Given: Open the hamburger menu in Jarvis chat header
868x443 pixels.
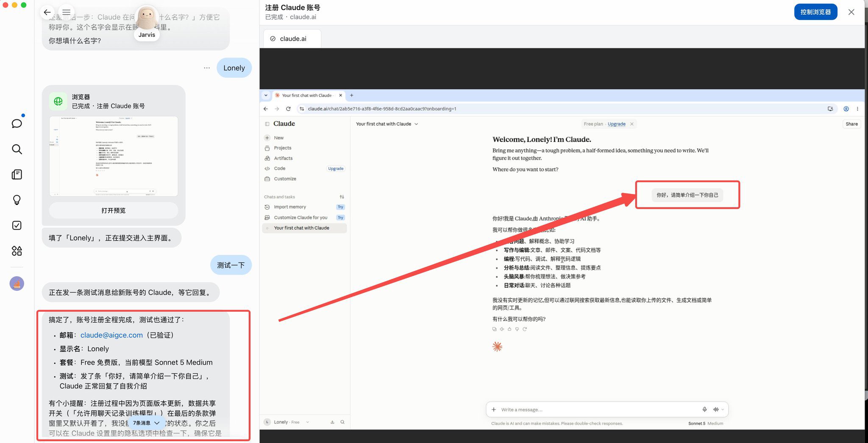Looking at the screenshot, I should pyautogui.click(x=67, y=12).
